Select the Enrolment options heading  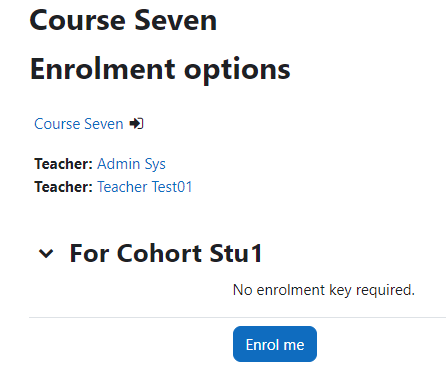tap(160, 70)
